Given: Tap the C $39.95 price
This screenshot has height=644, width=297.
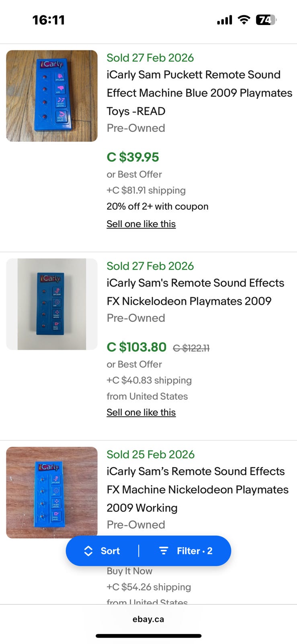Looking at the screenshot, I should click(133, 157).
